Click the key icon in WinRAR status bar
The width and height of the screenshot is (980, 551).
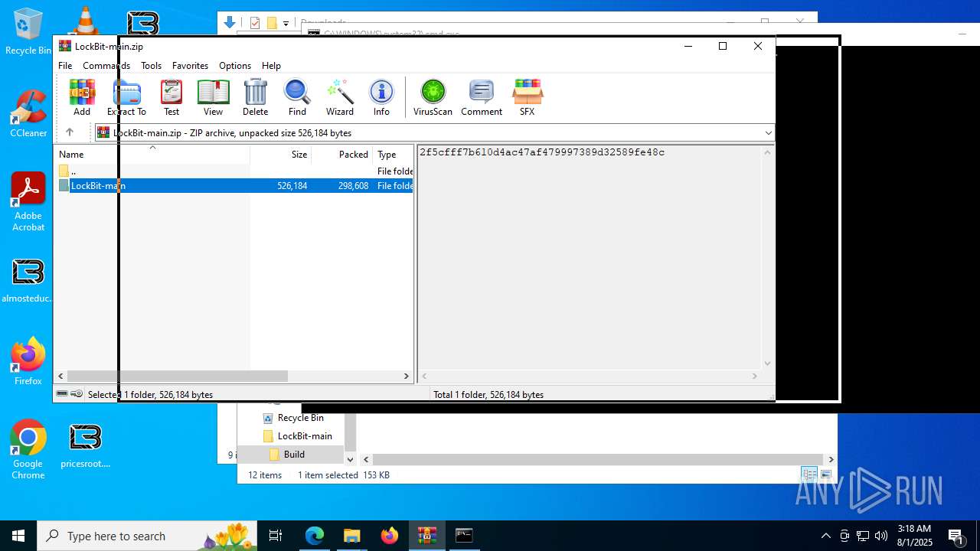(77, 394)
